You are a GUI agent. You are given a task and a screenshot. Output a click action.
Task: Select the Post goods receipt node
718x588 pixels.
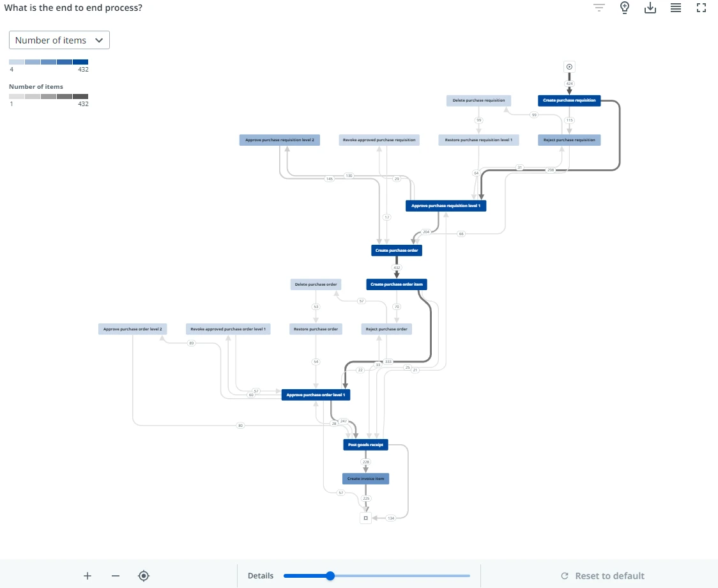pos(365,445)
